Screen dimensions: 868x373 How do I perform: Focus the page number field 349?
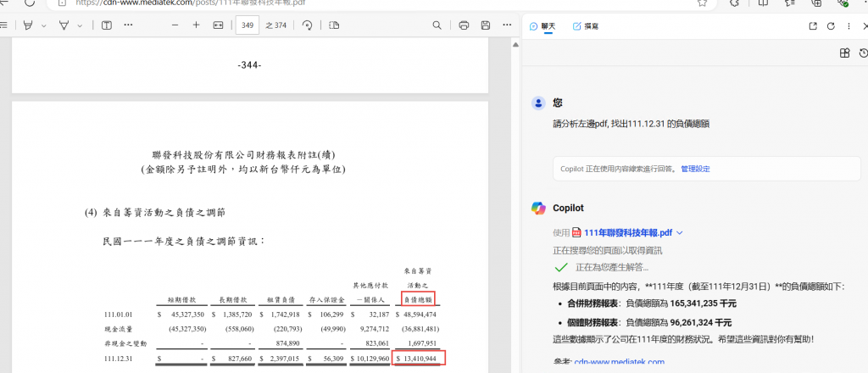pos(248,25)
